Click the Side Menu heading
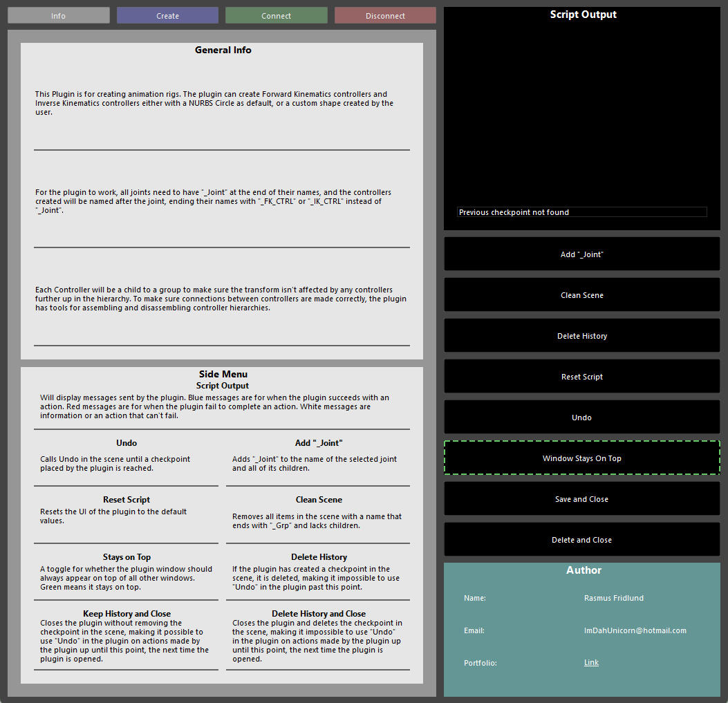 pos(223,375)
